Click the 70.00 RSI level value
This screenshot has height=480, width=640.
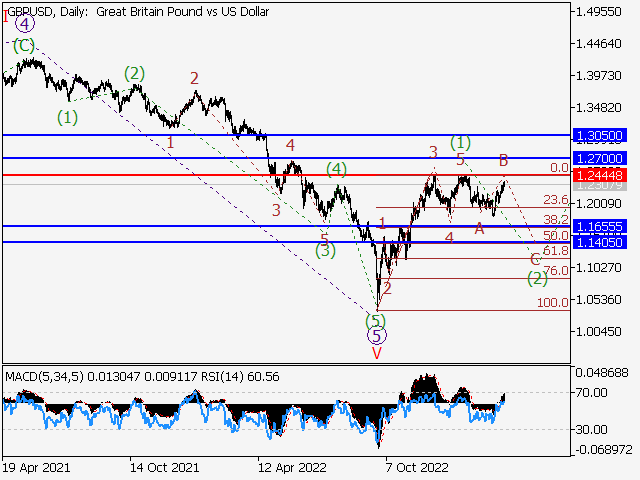pos(591,393)
